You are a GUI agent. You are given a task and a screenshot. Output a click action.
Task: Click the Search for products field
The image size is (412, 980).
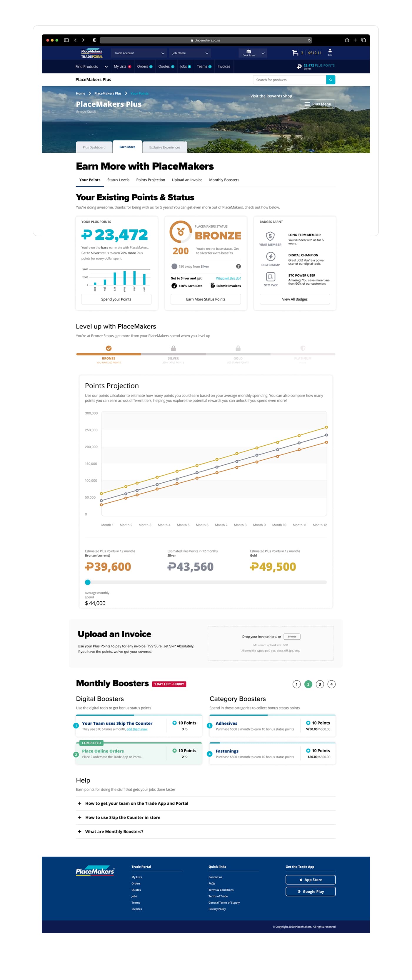click(289, 80)
